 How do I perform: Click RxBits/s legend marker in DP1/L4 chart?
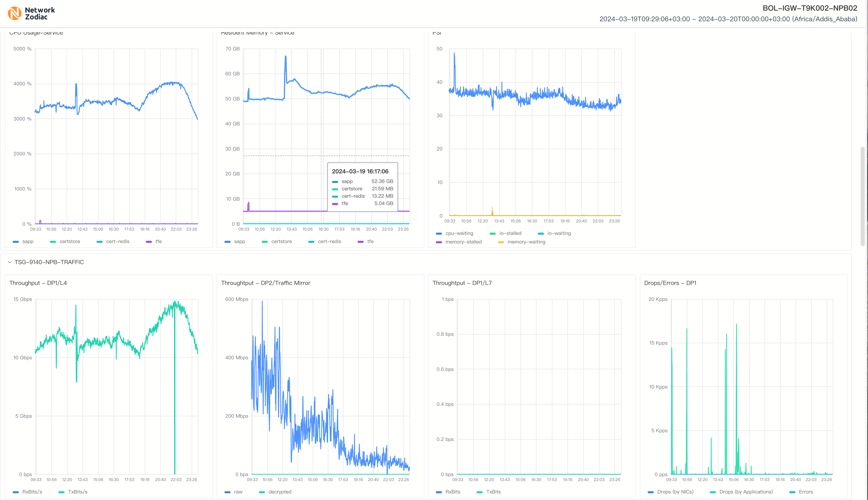point(16,492)
